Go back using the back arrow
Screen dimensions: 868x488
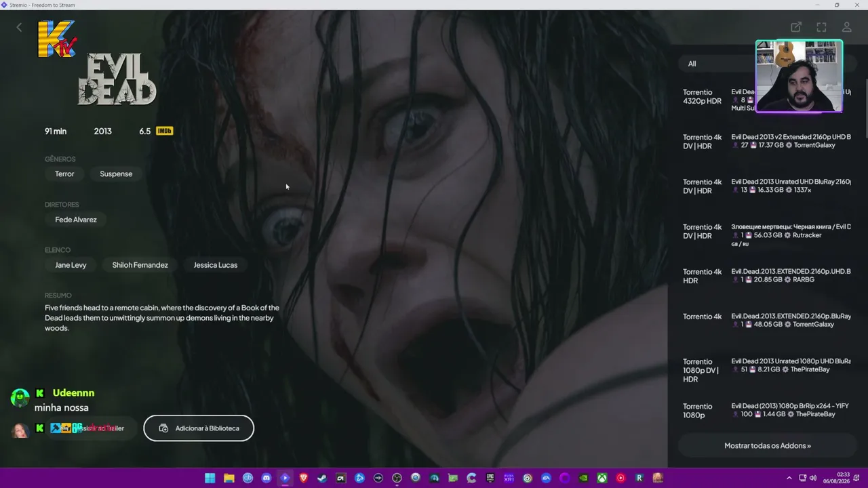click(x=19, y=27)
